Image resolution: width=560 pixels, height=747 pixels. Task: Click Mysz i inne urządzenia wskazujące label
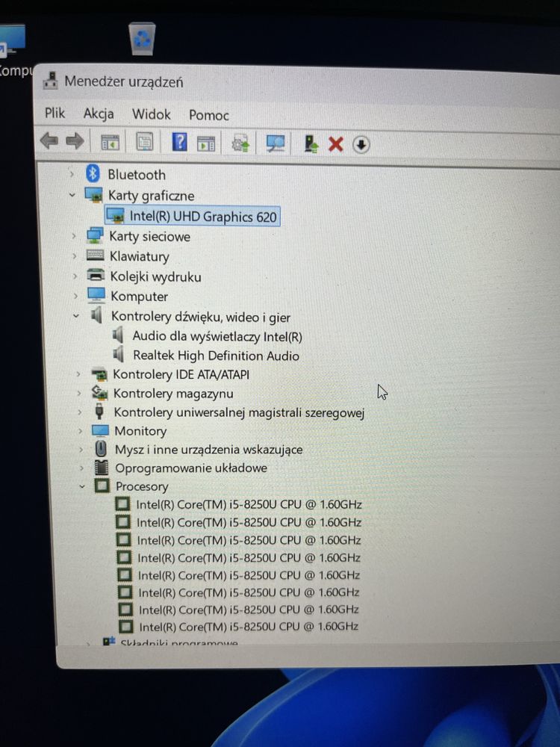[x=209, y=449]
